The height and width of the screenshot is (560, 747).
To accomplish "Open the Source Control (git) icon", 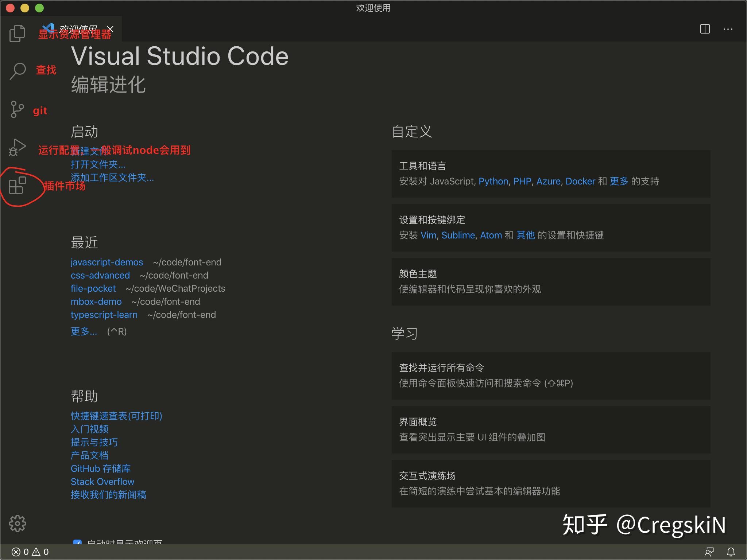I will (x=17, y=109).
